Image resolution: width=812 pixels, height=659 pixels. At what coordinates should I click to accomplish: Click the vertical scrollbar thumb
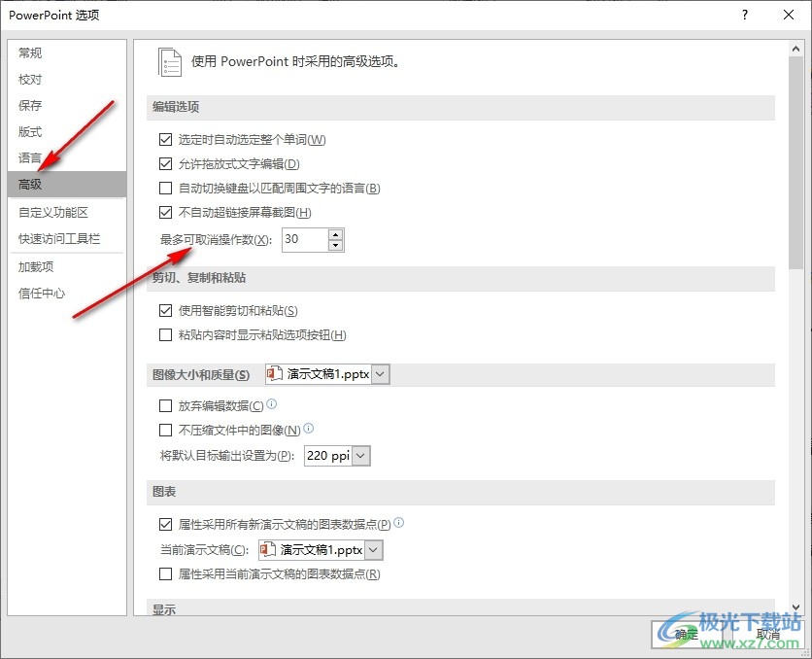[x=795, y=162]
